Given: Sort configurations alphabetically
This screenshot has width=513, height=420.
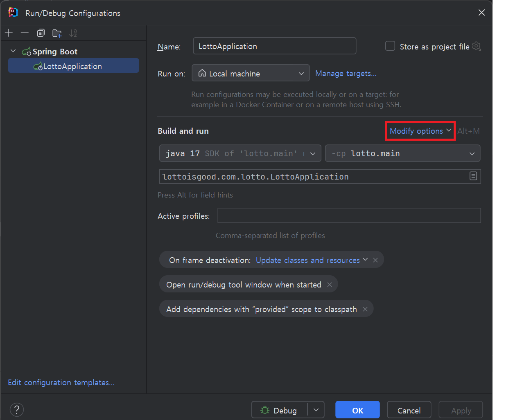Looking at the screenshot, I should click(x=73, y=33).
